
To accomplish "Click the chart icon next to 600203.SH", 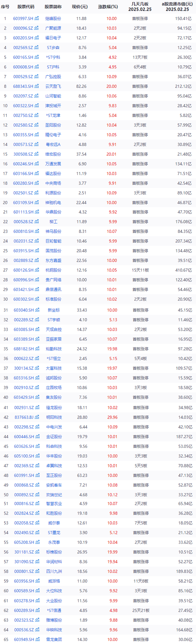I will tap(37, 38).
